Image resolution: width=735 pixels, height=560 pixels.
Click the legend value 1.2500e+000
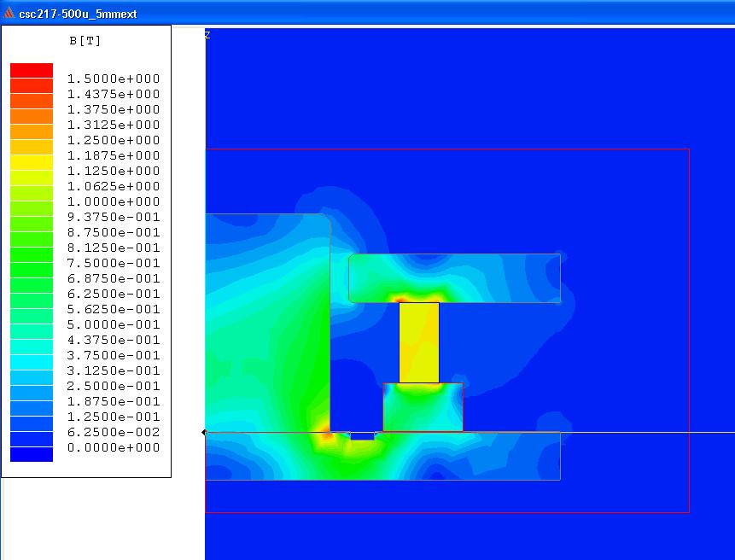click(114, 140)
